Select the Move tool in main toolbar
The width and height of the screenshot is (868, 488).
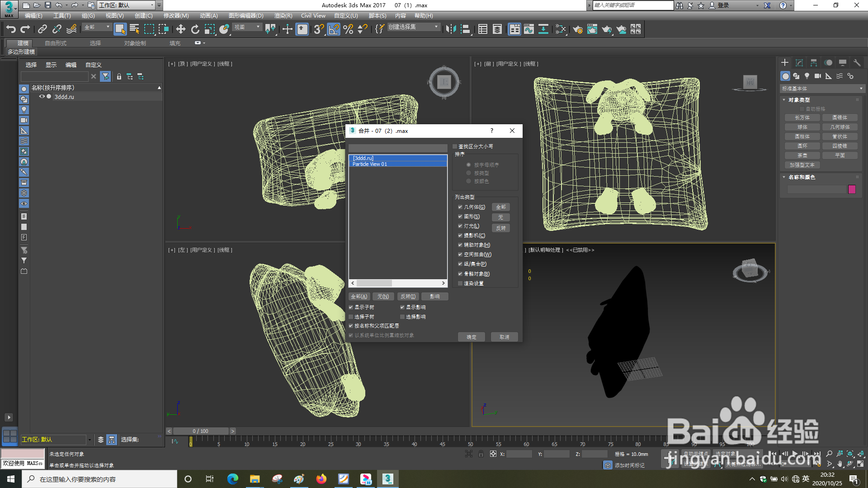click(180, 29)
